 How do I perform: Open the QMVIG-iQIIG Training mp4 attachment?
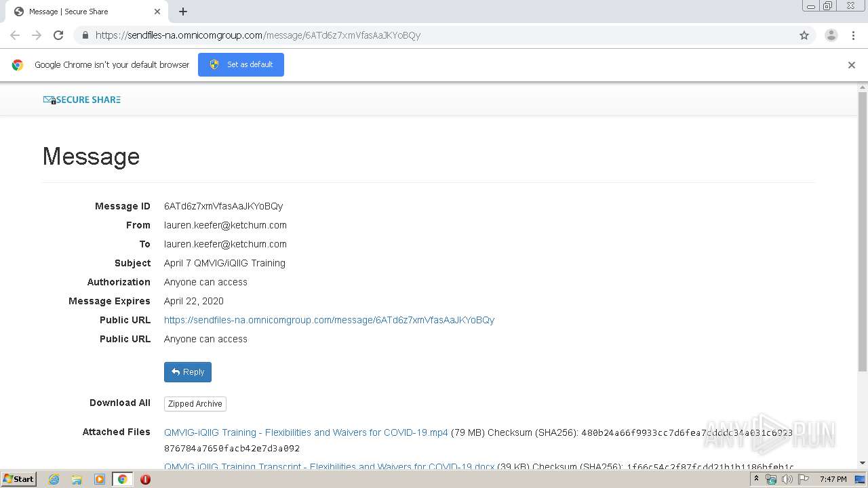[306, 432]
